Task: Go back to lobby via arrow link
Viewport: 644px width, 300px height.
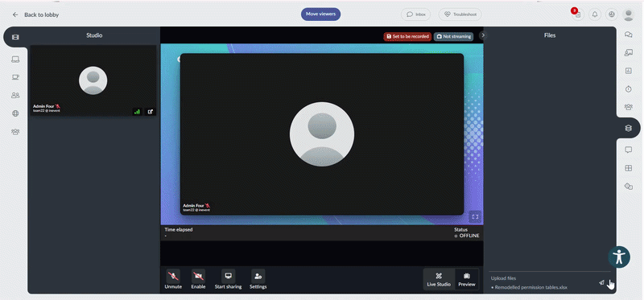Action: (35, 14)
